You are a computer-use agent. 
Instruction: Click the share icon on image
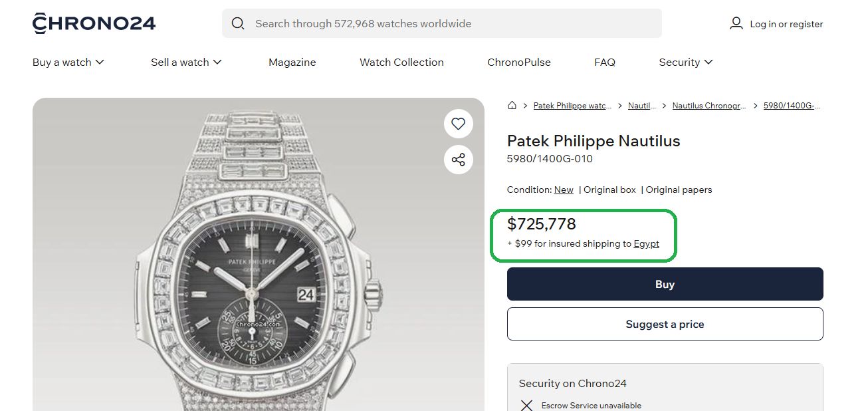458,160
